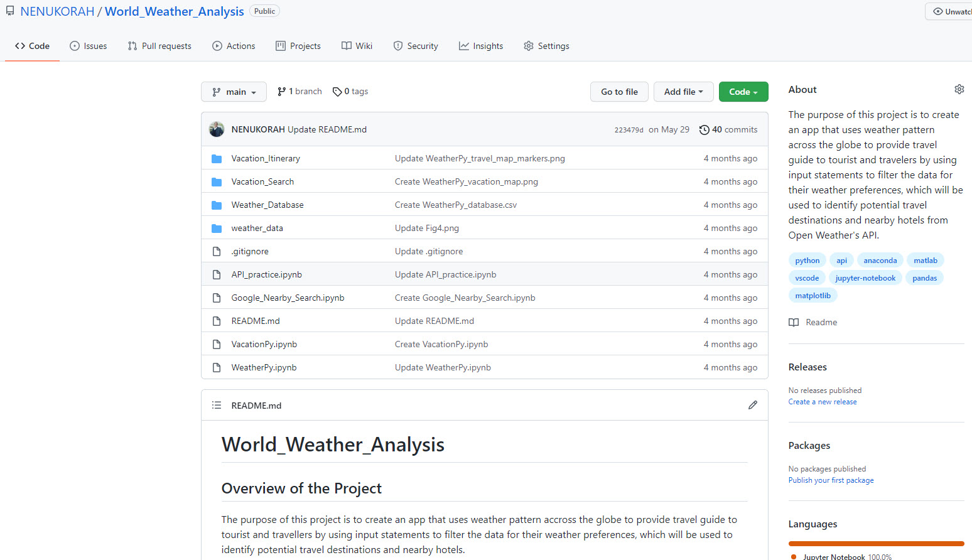Click the orange Jupyter Notebook language bar
The width and height of the screenshot is (972, 560).
[876, 543]
